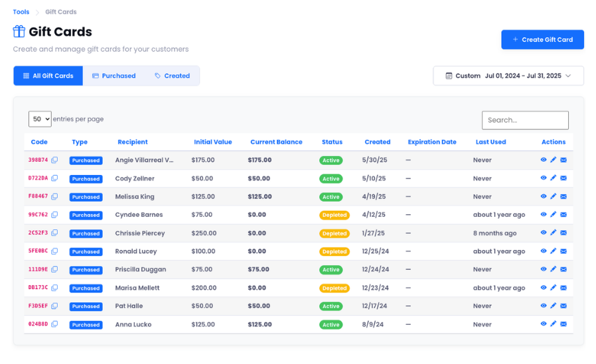Click Purchased type badge for Ronald Lucey
The image size is (596, 364).
tap(86, 252)
